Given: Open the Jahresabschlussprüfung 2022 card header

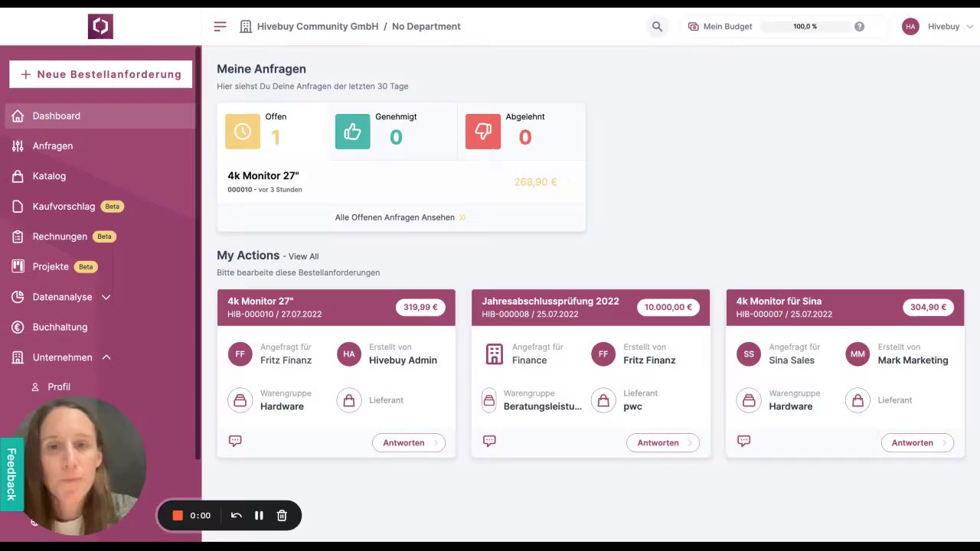Looking at the screenshot, I should pyautogui.click(x=590, y=307).
